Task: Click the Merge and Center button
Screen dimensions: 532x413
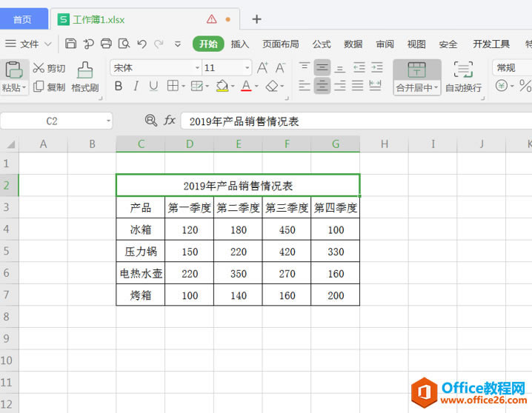Action: (x=416, y=77)
